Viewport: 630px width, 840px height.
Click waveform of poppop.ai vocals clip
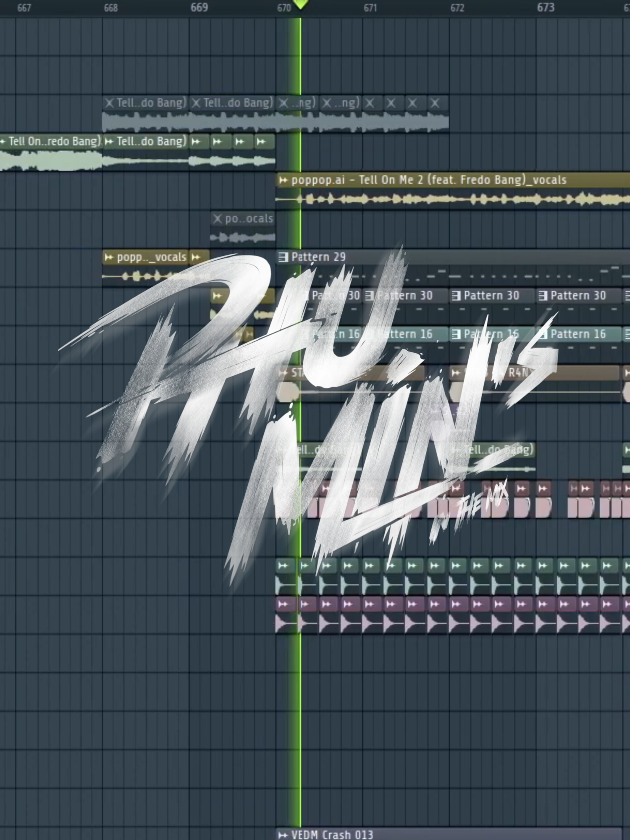pos(453,199)
